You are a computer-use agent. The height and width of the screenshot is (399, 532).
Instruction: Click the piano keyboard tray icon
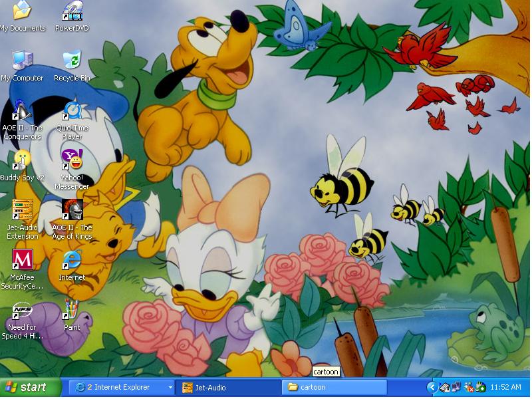445,387
